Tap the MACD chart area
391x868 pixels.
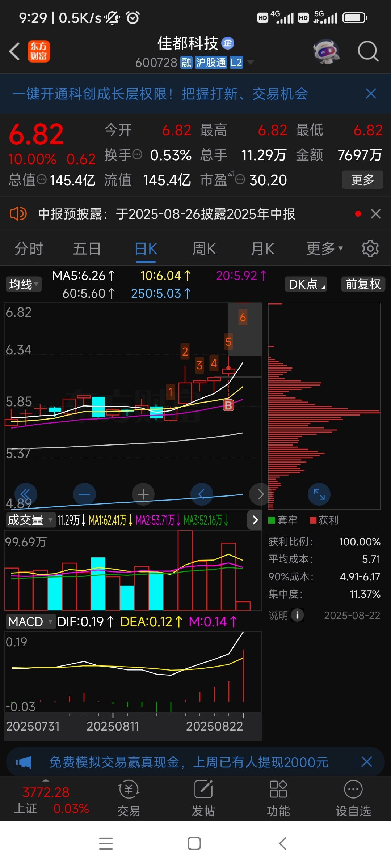tap(133, 672)
